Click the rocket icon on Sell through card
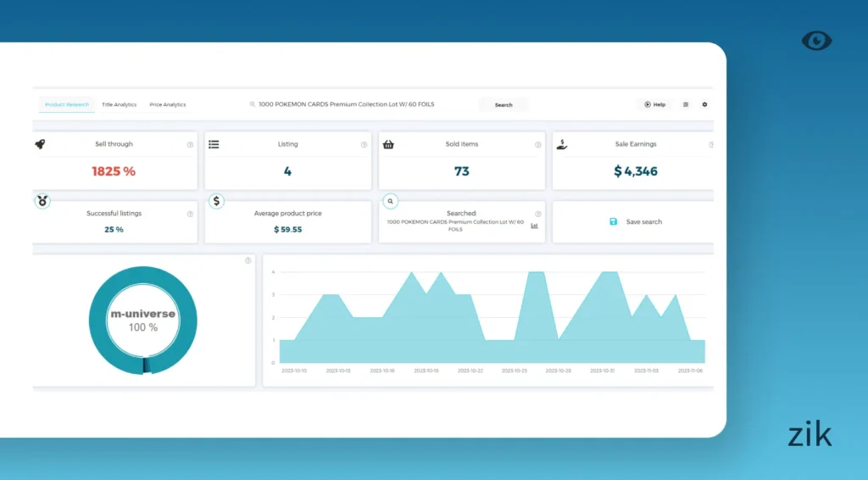Viewport: 868px width, 480px height. 40,144
